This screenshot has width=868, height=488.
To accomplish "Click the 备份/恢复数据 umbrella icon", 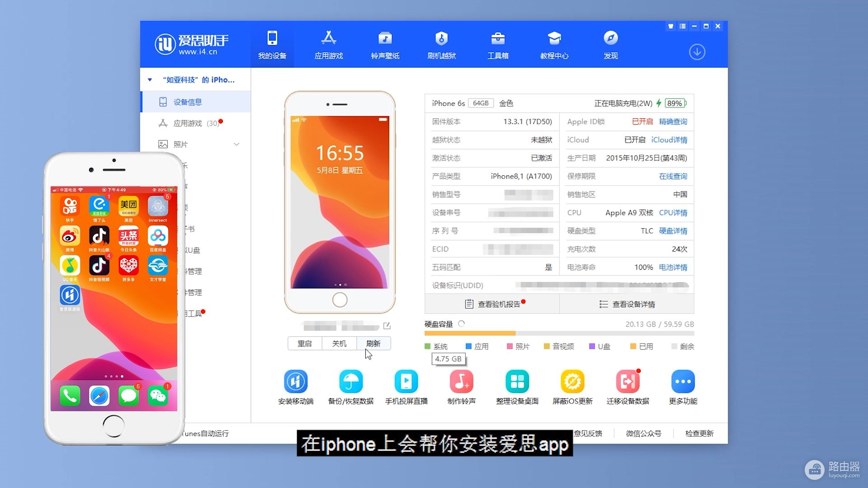I will 351,382.
